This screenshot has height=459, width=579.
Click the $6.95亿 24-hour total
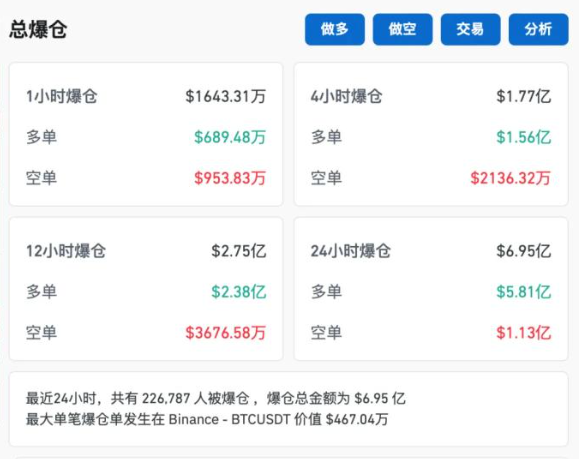tap(524, 251)
